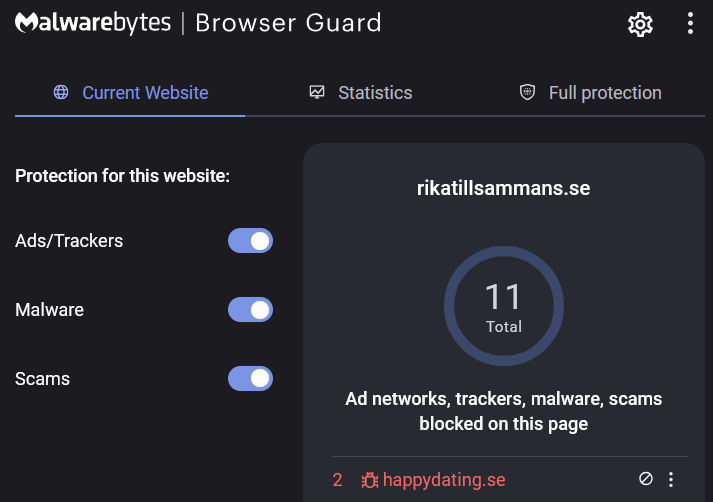Click the Statistics monitor icon

pyautogui.click(x=317, y=93)
